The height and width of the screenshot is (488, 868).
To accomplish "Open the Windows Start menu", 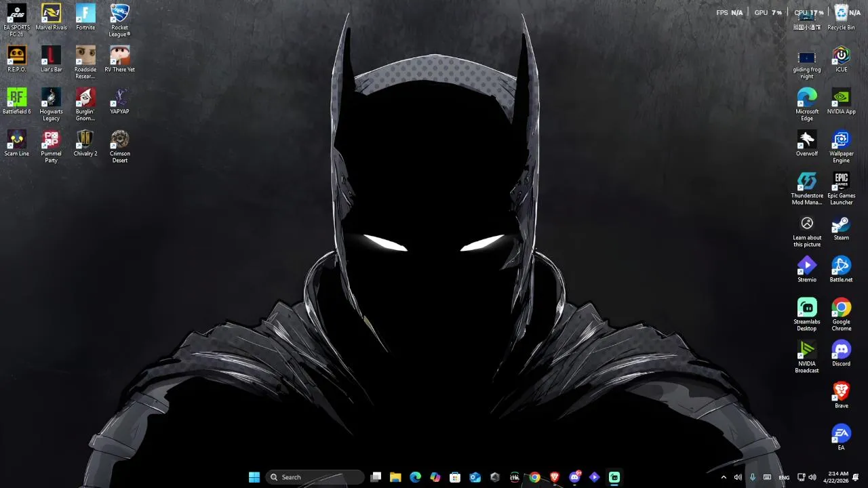I will [254, 477].
